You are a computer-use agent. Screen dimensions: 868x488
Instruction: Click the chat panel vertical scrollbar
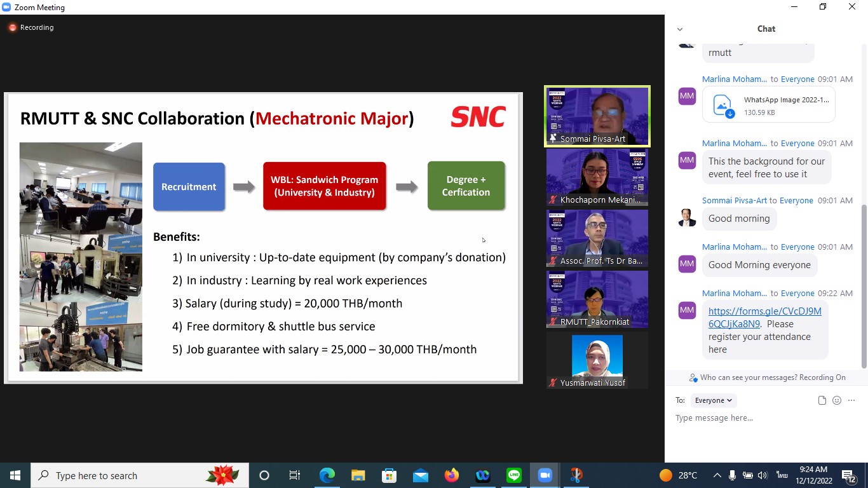[x=864, y=286]
